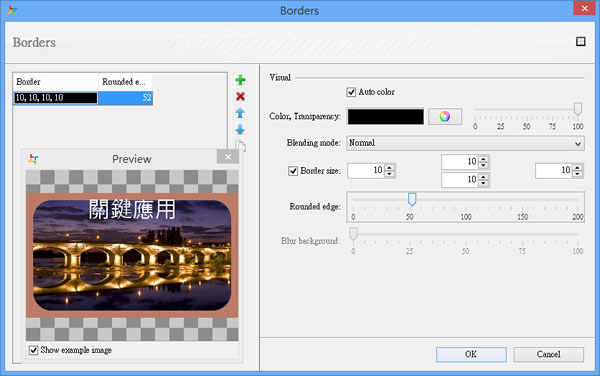Close the Preview window
Image resolution: width=600 pixels, height=376 pixels.
tap(228, 156)
